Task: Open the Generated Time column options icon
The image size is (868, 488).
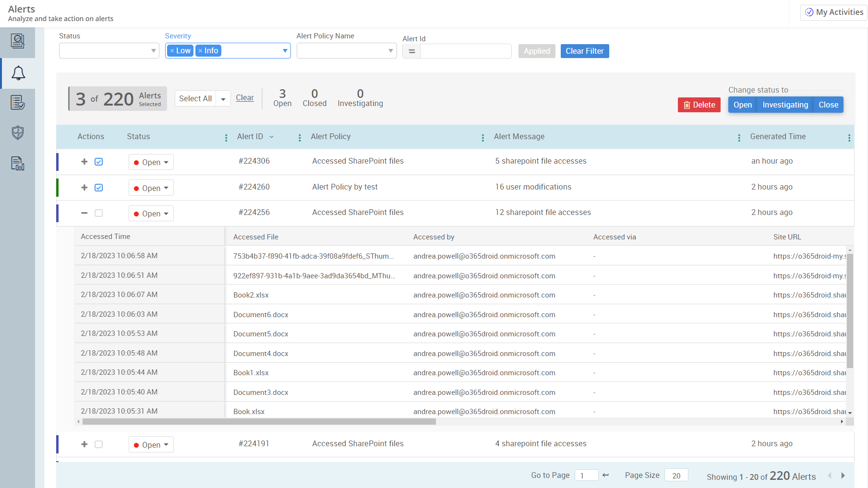Action: 849,137
